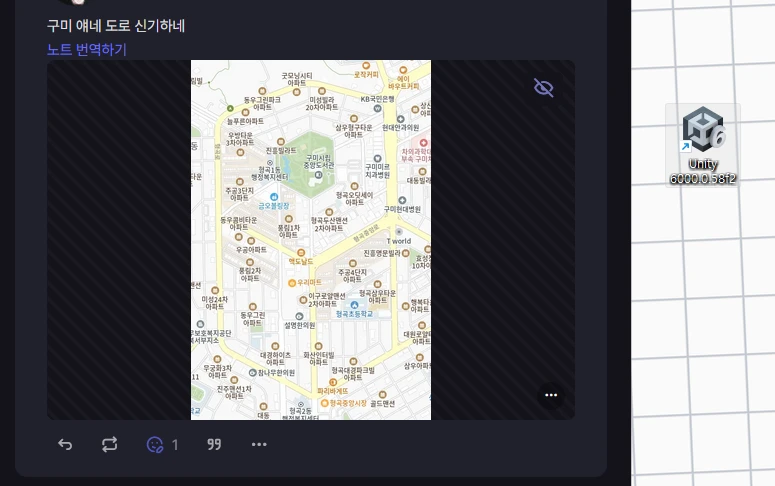The width and height of the screenshot is (775, 486).
Task: Click the reaction count number 1
Action: (x=174, y=445)
